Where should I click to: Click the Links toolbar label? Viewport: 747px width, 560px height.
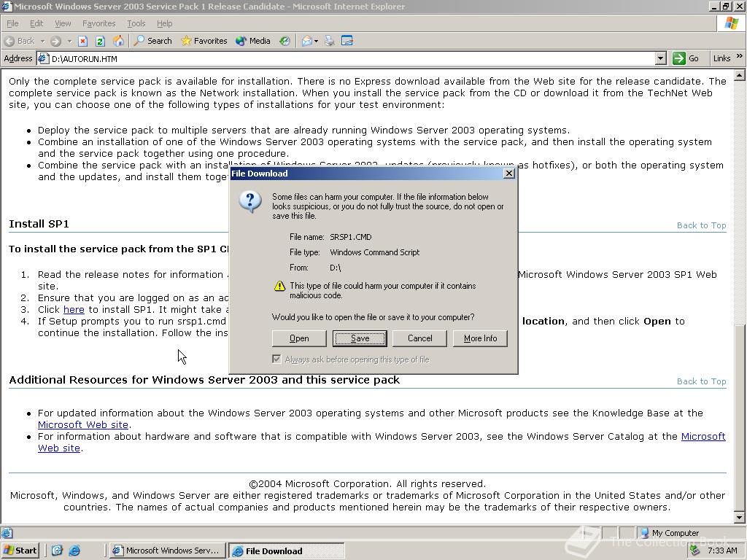click(721, 58)
